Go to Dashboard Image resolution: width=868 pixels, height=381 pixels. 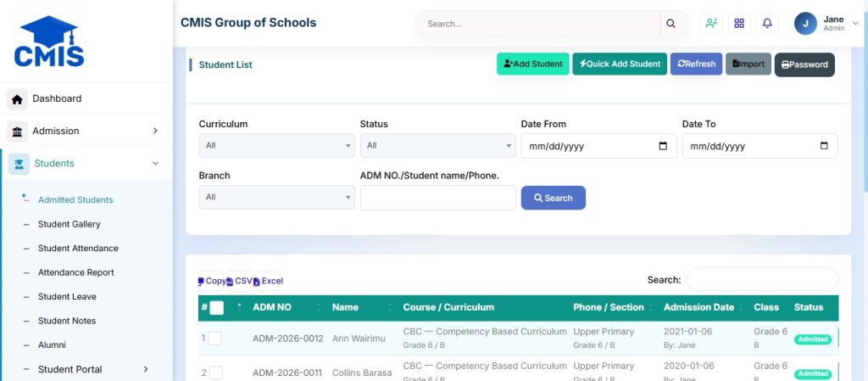coord(57,98)
